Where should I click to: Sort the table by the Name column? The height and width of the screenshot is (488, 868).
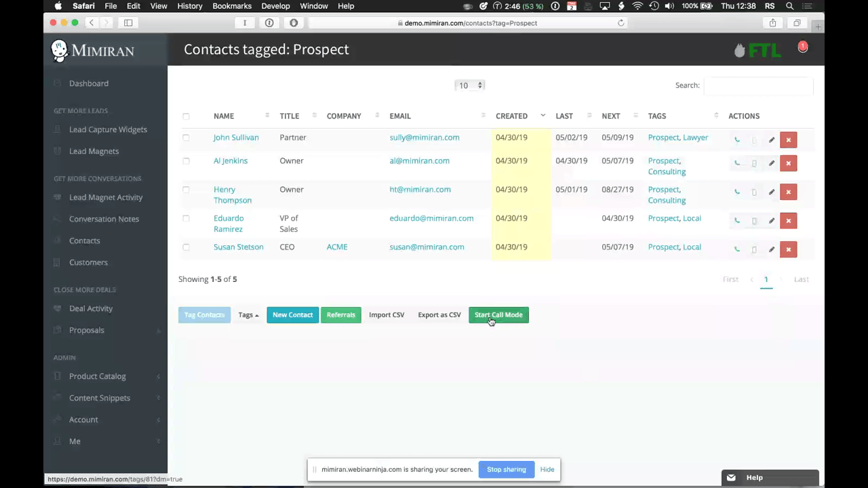coord(241,116)
